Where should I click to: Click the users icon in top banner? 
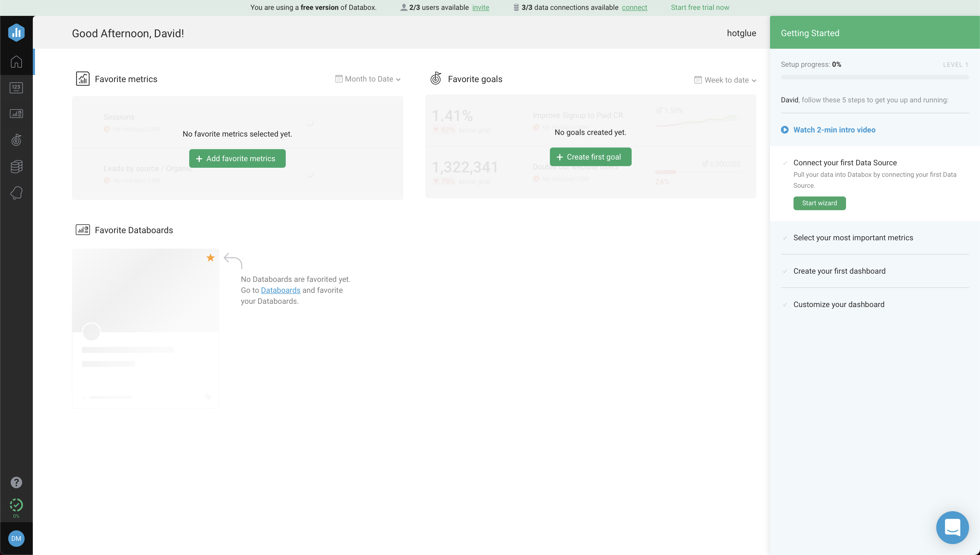point(404,7)
